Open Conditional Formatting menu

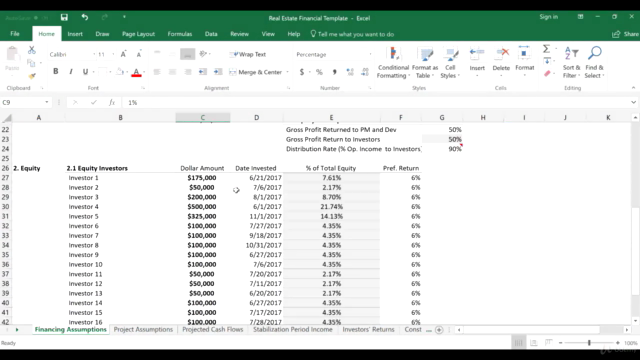[393, 62]
